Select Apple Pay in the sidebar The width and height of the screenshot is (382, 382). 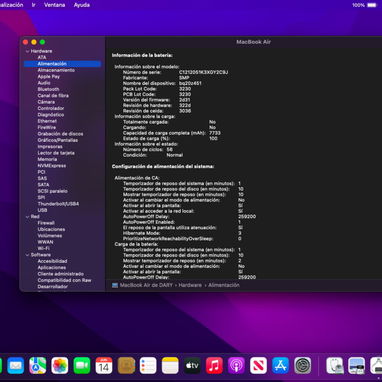tap(49, 77)
